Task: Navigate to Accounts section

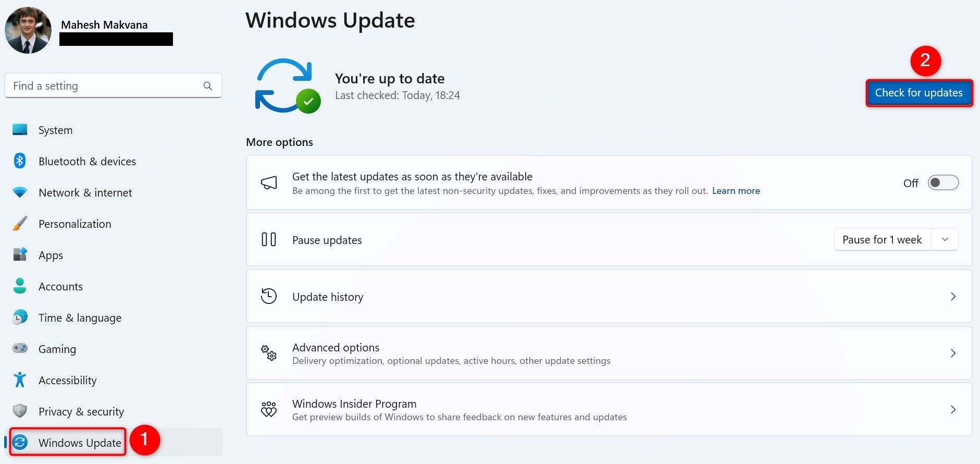Action: pos(113,286)
